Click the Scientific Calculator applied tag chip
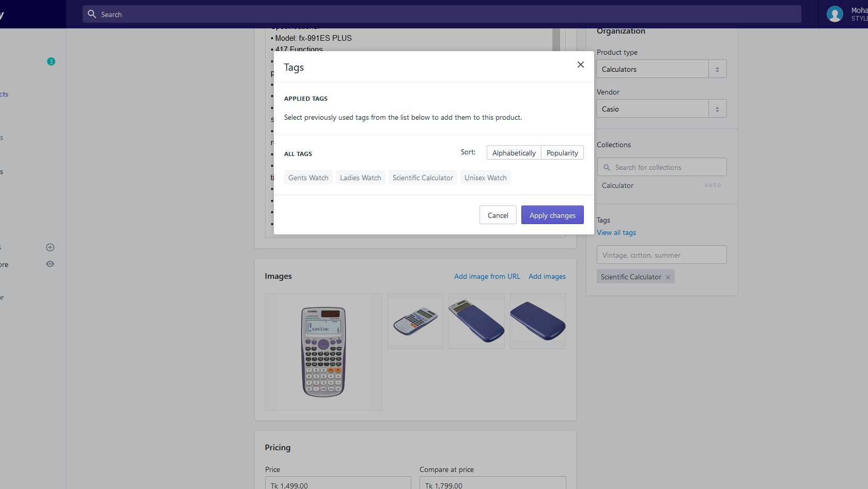868x489 pixels. pyautogui.click(x=636, y=277)
